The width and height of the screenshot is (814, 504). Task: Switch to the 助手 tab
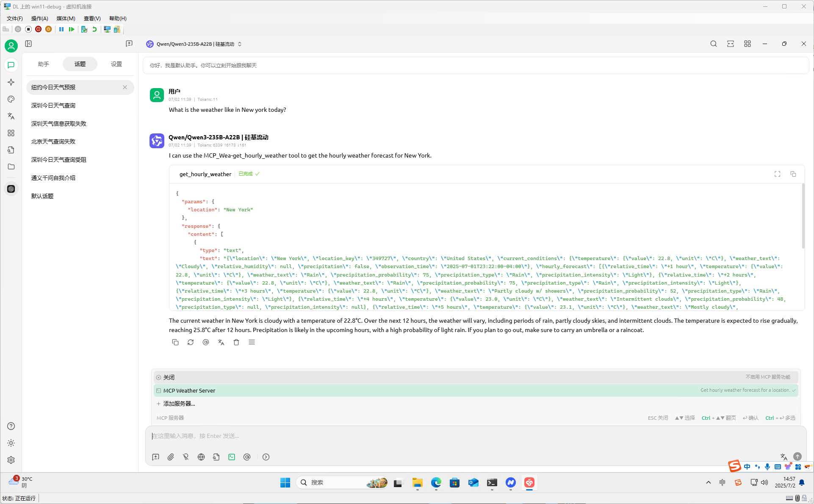[x=44, y=64]
